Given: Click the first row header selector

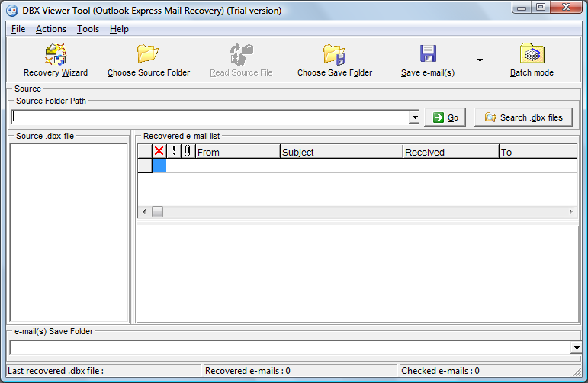Looking at the screenshot, I should [145, 166].
